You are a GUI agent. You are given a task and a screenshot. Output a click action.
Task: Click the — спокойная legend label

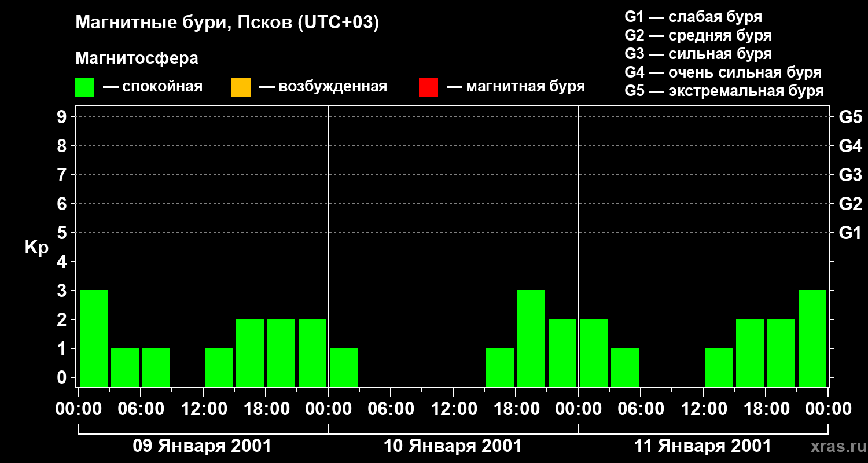(153, 87)
